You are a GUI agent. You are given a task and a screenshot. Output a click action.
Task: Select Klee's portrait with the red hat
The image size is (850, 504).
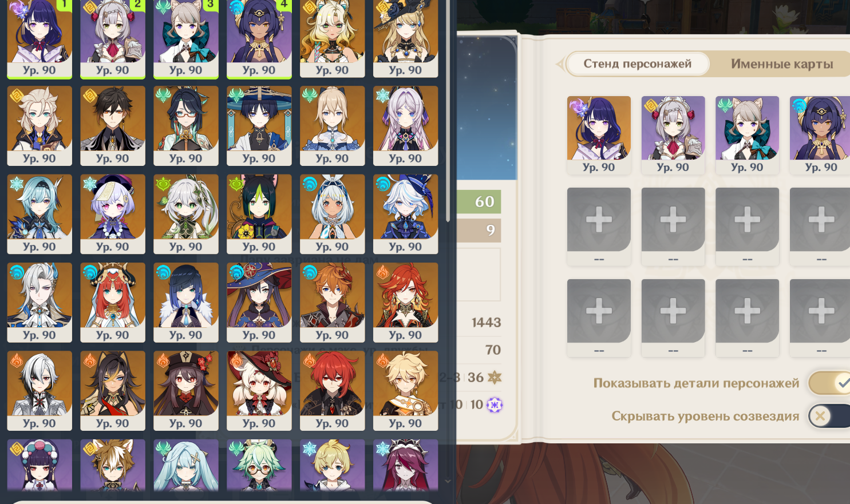tap(259, 391)
